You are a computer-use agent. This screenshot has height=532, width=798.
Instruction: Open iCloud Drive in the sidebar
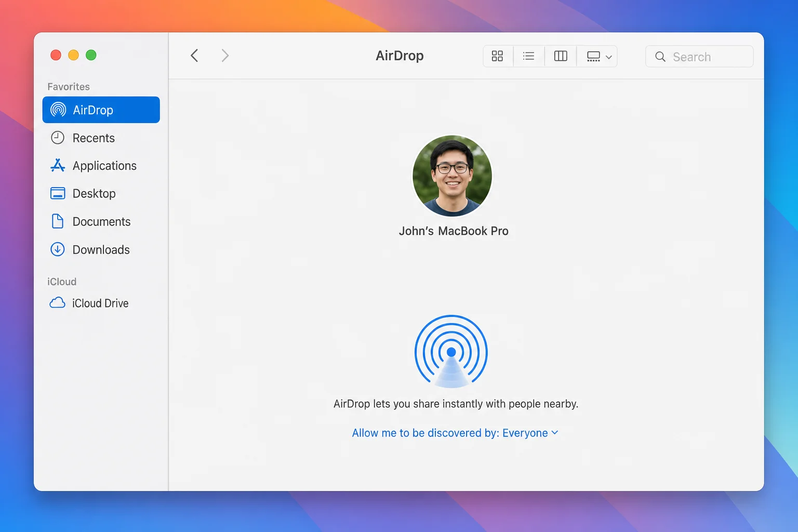pyautogui.click(x=101, y=303)
